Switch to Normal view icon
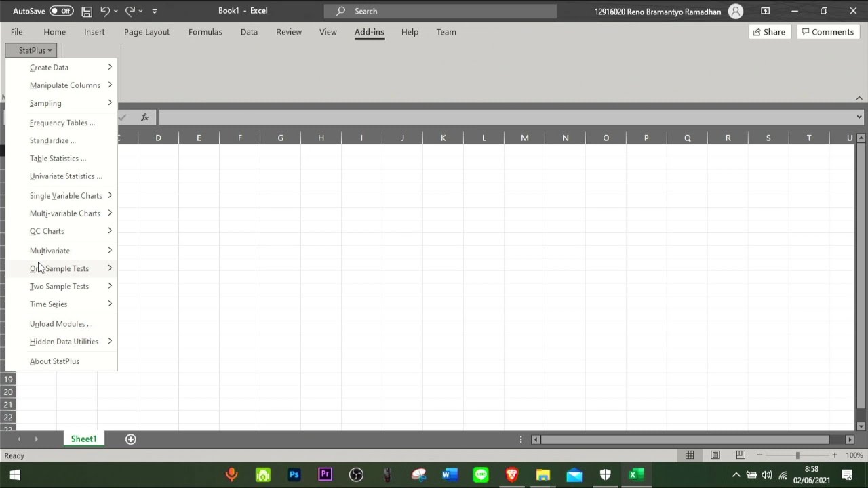This screenshot has height=488, width=868. (x=690, y=455)
